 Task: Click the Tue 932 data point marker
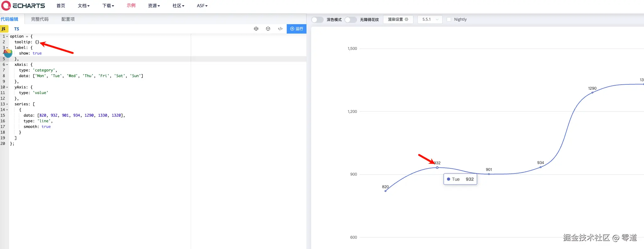(x=437, y=168)
